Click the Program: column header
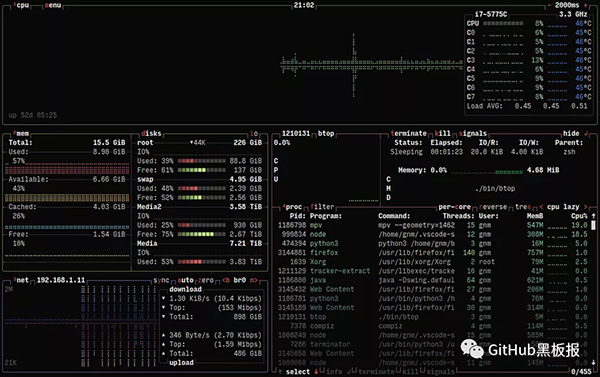The width and height of the screenshot is (600, 377). (x=326, y=216)
